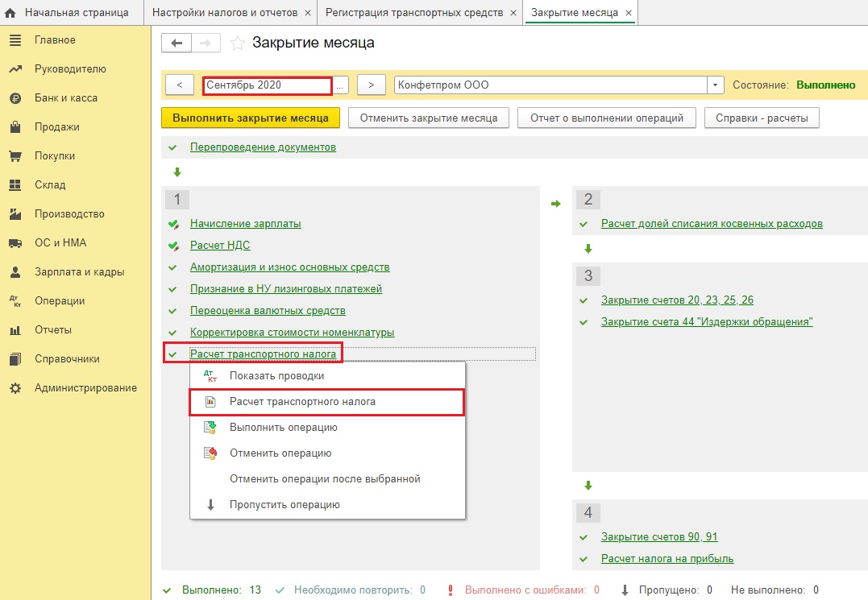
Task: Expand the organization dropdown for Конфетпром ООО
Action: (x=716, y=85)
